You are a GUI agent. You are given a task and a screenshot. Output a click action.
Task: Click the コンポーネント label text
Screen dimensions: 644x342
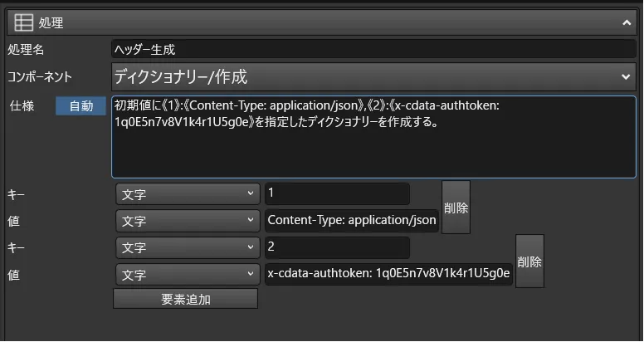pos(40,77)
